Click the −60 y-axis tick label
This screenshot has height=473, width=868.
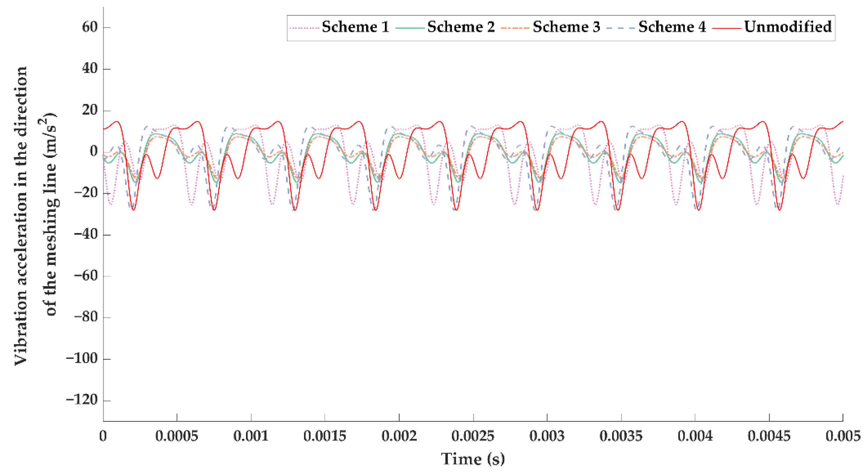[86, 276]
